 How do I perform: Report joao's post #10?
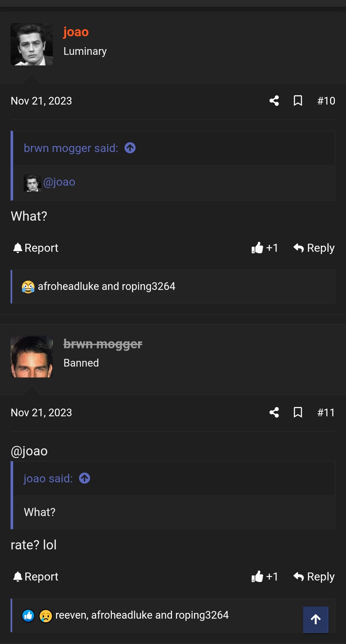tap(36, 248)
